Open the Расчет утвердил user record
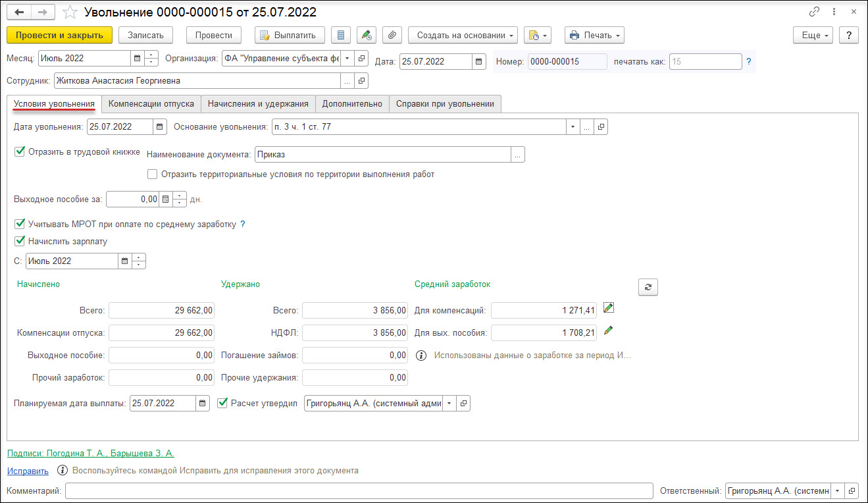 point(464,403)
